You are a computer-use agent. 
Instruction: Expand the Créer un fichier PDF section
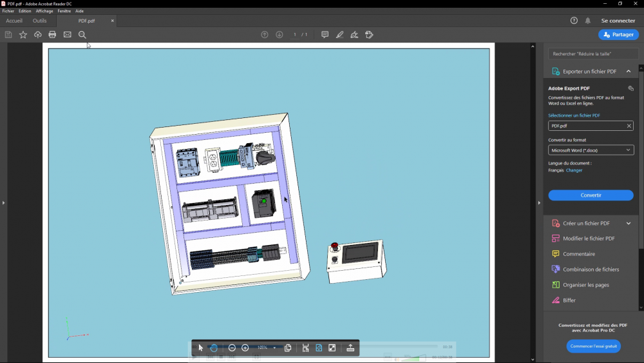pos(629,223)
